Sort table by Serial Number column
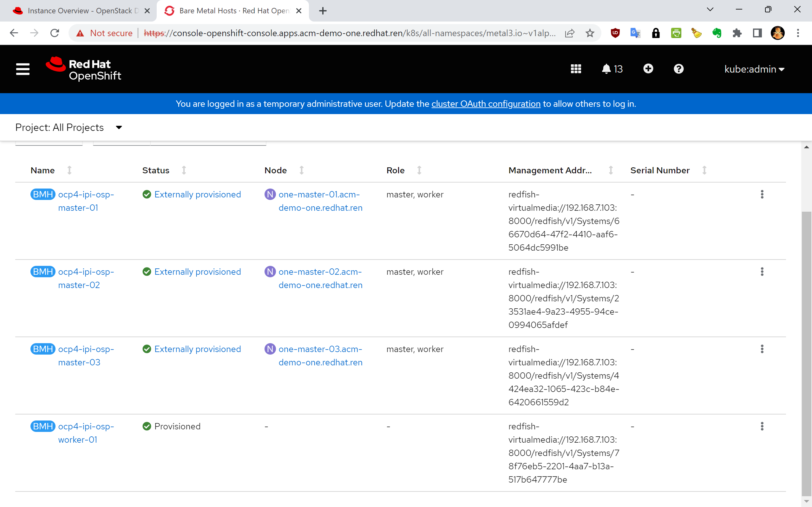Image resolution: width=812 pixels, height=507 pixels. click(x=660, y=170)
